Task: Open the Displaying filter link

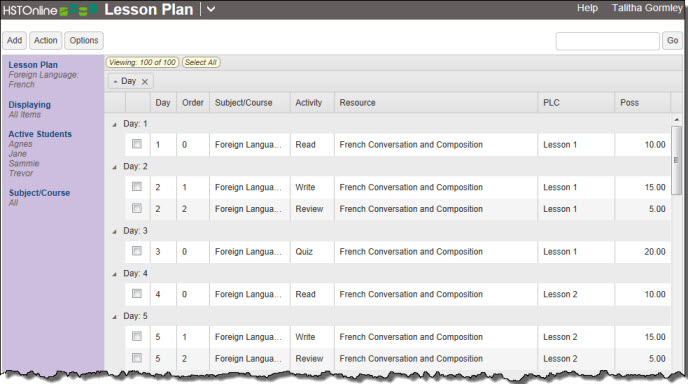Action: [29, 104]
